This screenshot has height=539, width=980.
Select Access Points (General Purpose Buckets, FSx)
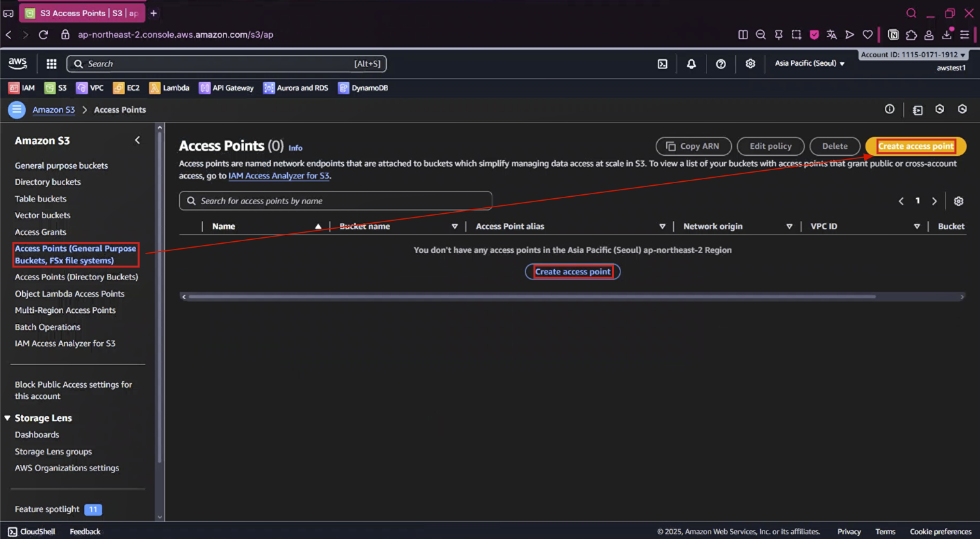coord(76,254)
